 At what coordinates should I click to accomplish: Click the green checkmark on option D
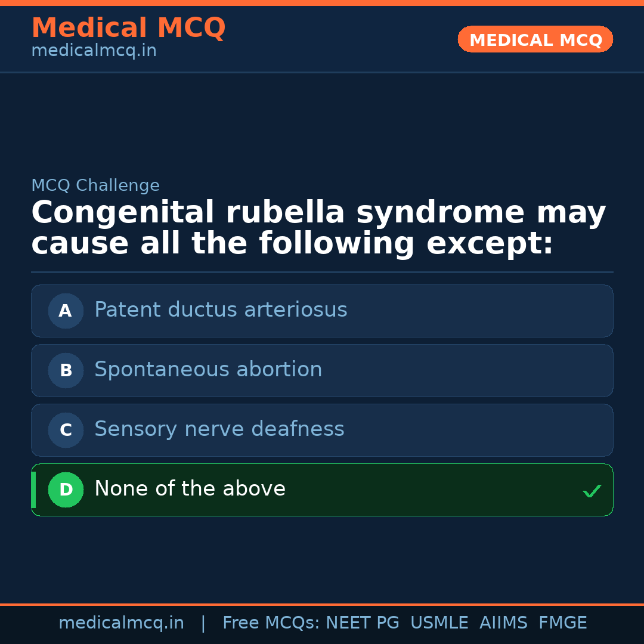[x=592, y=491]
